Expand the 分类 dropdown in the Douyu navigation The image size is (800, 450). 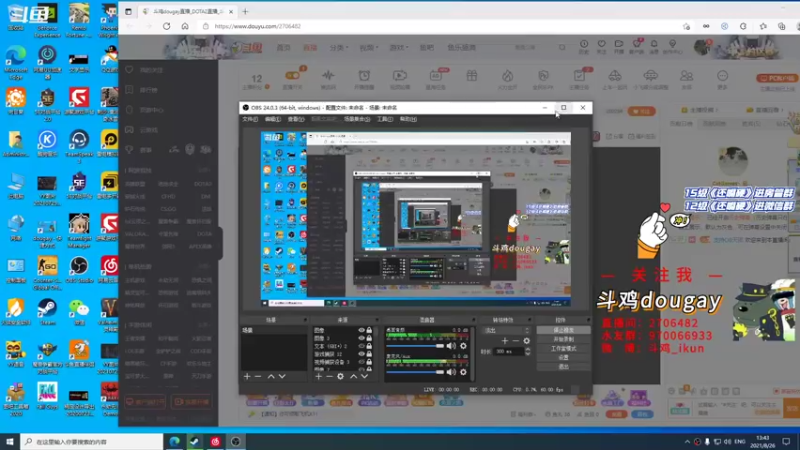pos(338,47)
